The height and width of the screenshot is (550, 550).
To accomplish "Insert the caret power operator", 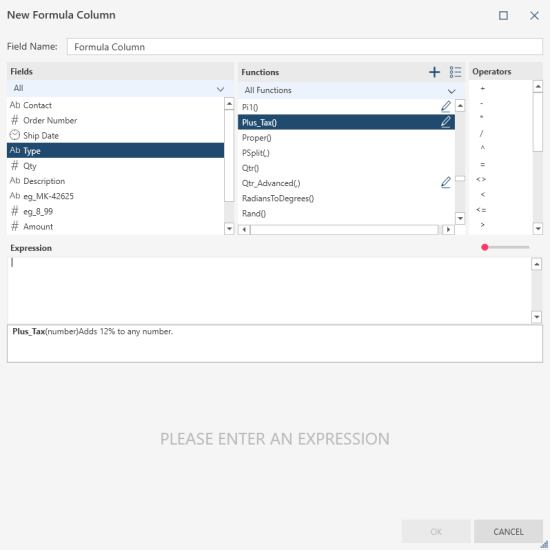I will pyautogui.click(x=482, y=148).
